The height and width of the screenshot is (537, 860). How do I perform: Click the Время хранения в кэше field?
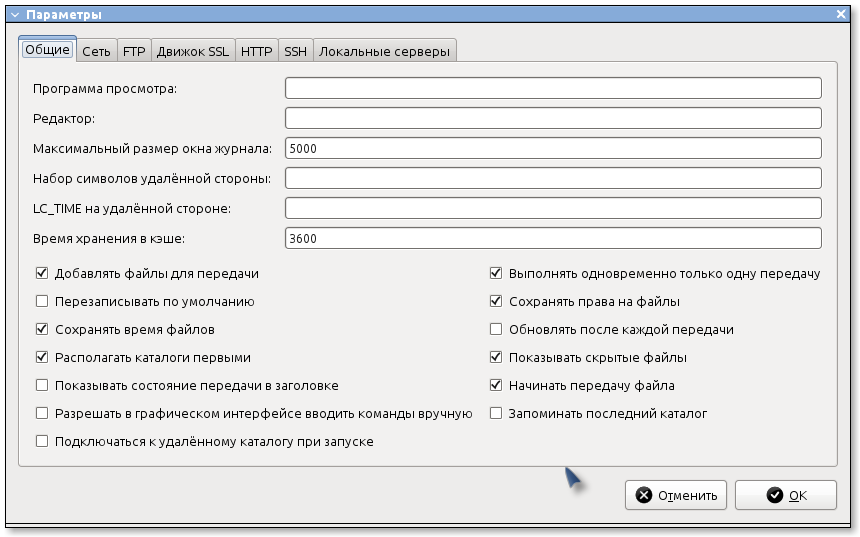pos(553,238)
